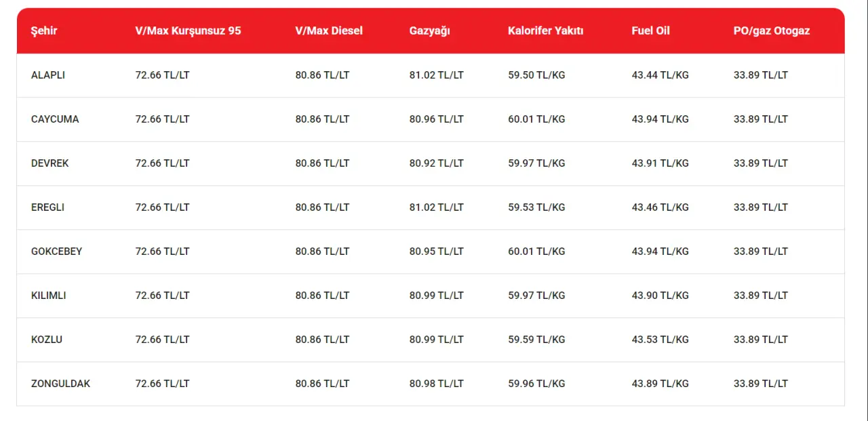868x421 pixels.
Task: Select the GOKCEBEY city name
Action: tap(57, 252)
